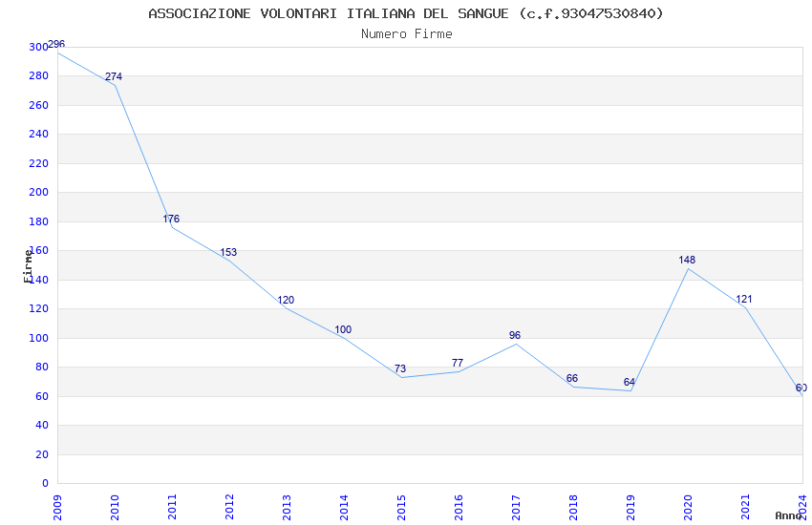This screenshot has height=525, width=812.
Task: Select the data label 100 on the line
Action: click(x=343, y=329)
